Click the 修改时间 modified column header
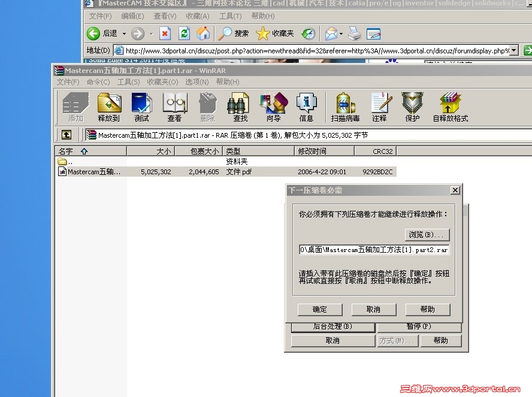The width and height of the screenshot is (532, 397). point(324,151)
